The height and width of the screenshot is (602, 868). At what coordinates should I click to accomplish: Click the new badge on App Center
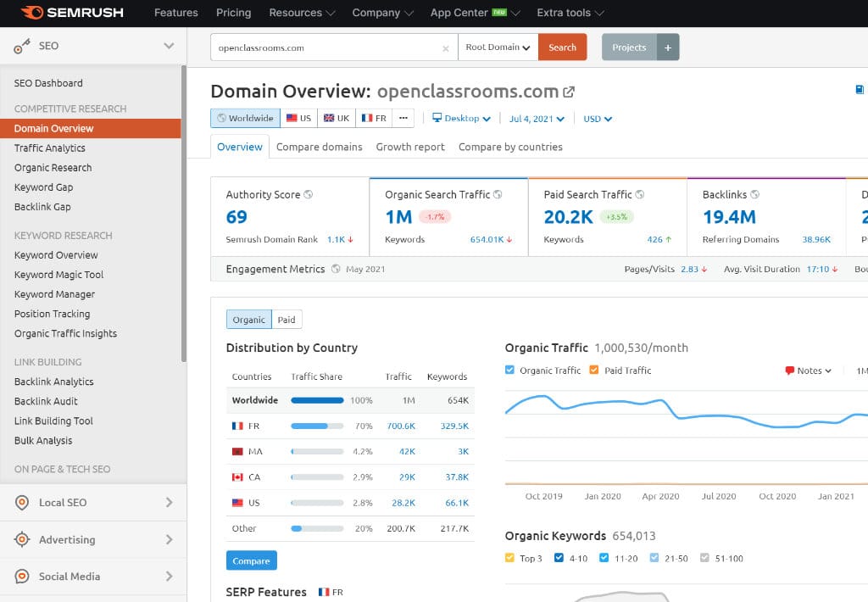point(499,12)
